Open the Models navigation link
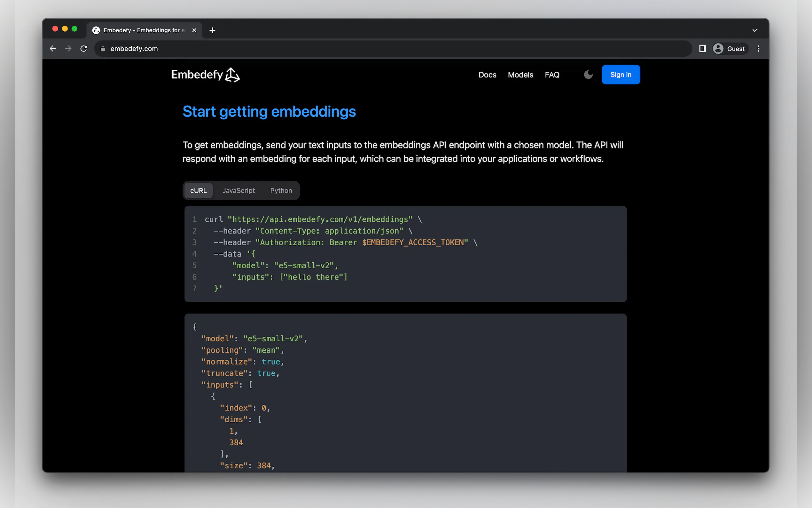The image size is (812, 508). (x=520, y=75)
